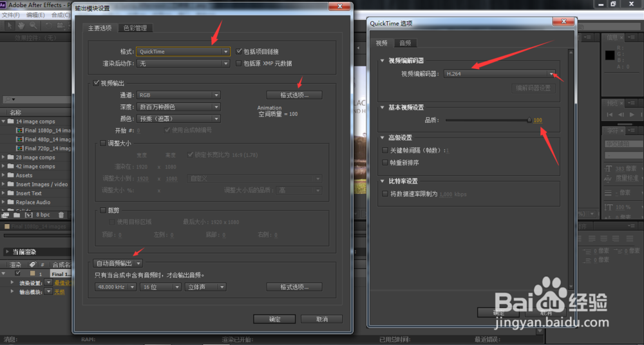
Task: Click the project panel search magnifier icon
Action: 9,99
